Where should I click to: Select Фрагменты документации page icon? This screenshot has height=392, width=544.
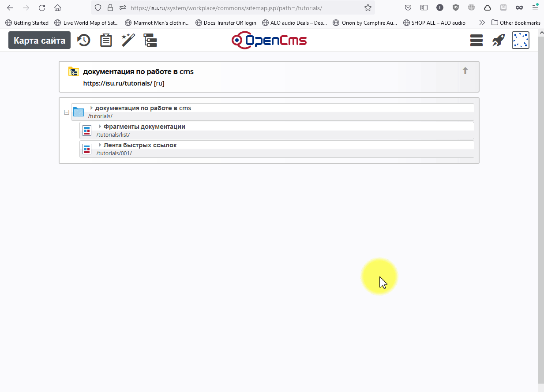[87, 131]
